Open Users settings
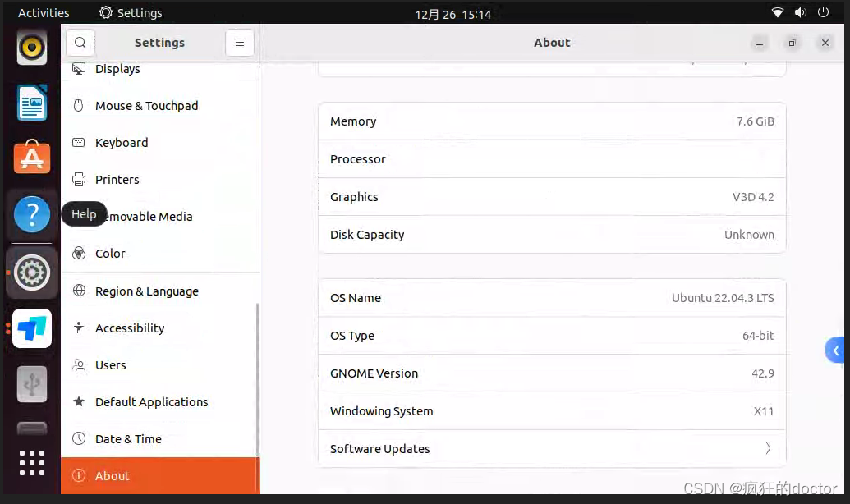 coord(112,364)
